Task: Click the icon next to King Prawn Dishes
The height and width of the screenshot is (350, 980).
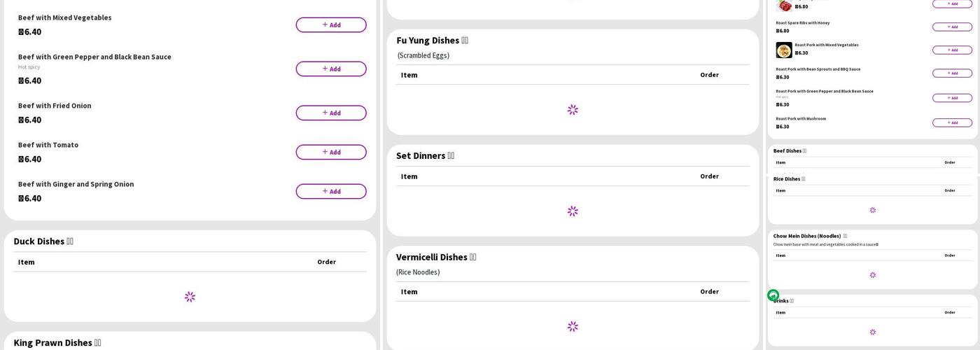Action: click(x=97, y=343)
